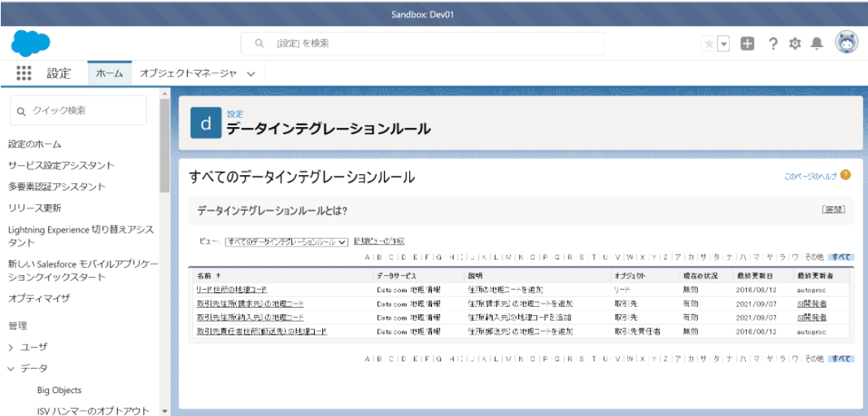Click the Salesforce cloud logo
The height and width of the screenshot is (416, 868).
click(31, 42)
